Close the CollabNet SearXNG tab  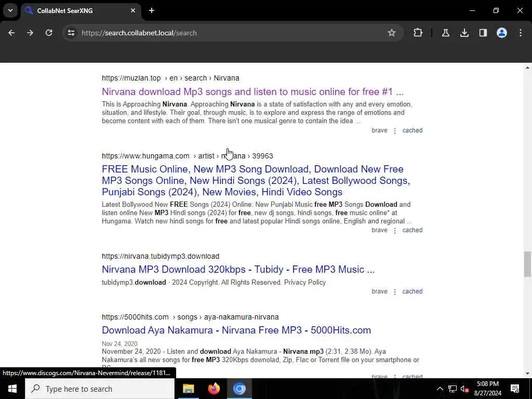133,10
